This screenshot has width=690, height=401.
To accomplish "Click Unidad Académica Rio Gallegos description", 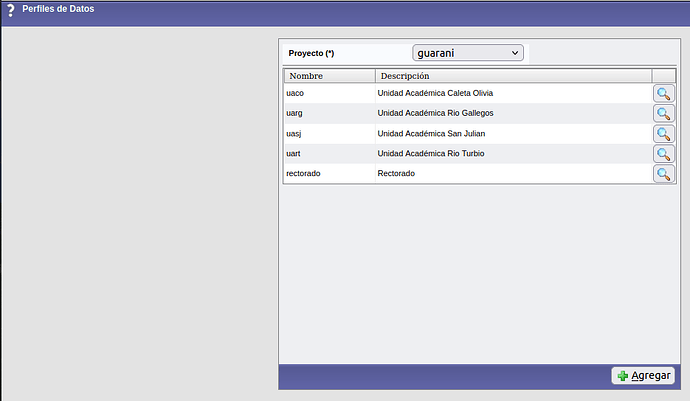I will [x=435, y=114].
